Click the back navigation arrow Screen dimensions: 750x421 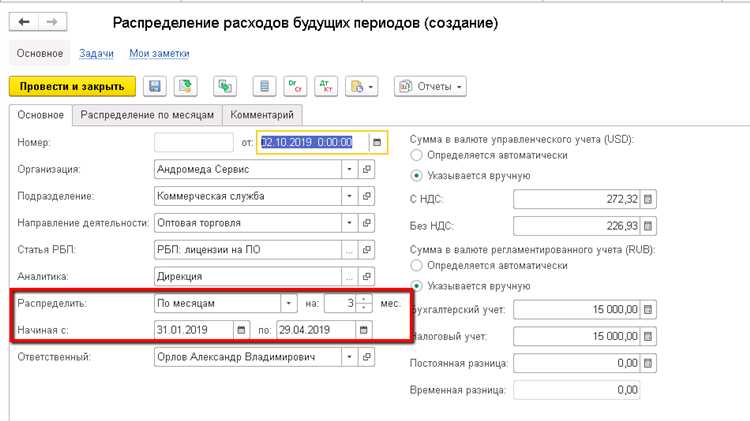[x=23, y=22]
